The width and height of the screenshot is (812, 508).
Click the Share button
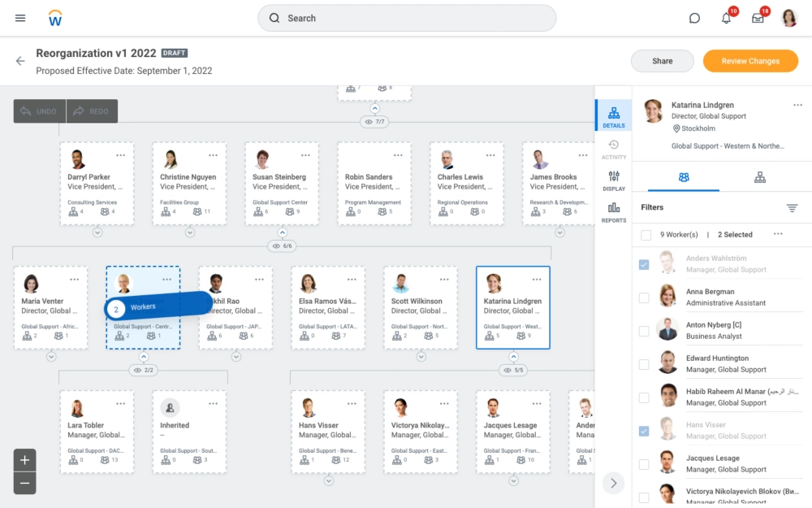point(662,61)
